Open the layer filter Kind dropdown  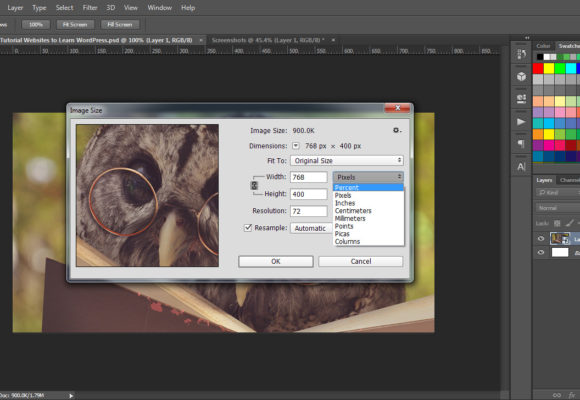coord(558,192)
